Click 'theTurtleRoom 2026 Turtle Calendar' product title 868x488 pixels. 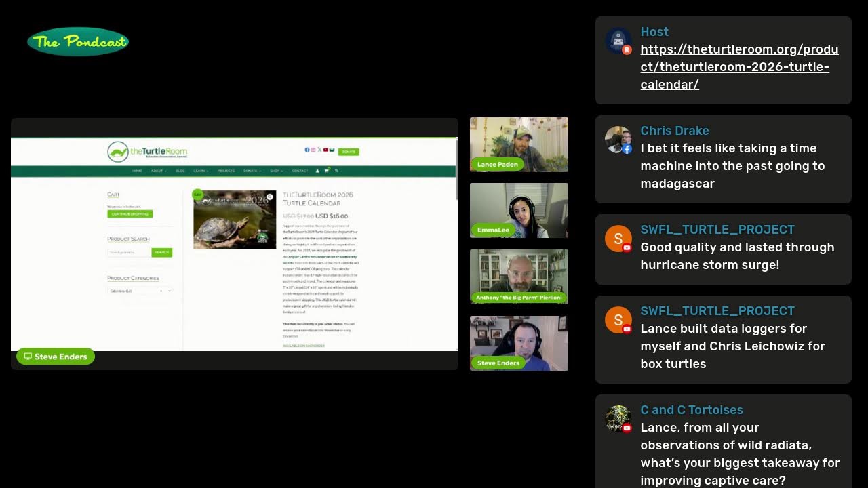click(317, 199)
